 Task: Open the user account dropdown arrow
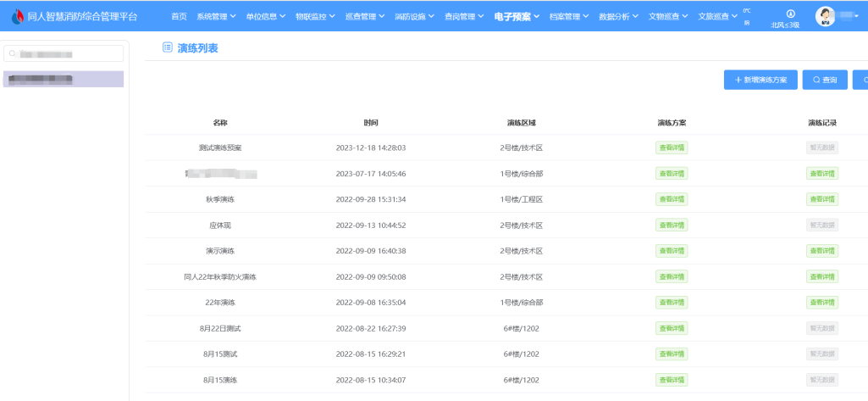tap(856, 16)
